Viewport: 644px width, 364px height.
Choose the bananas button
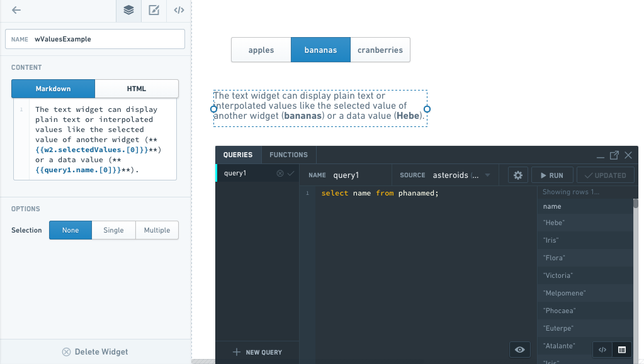pos(321,50)
